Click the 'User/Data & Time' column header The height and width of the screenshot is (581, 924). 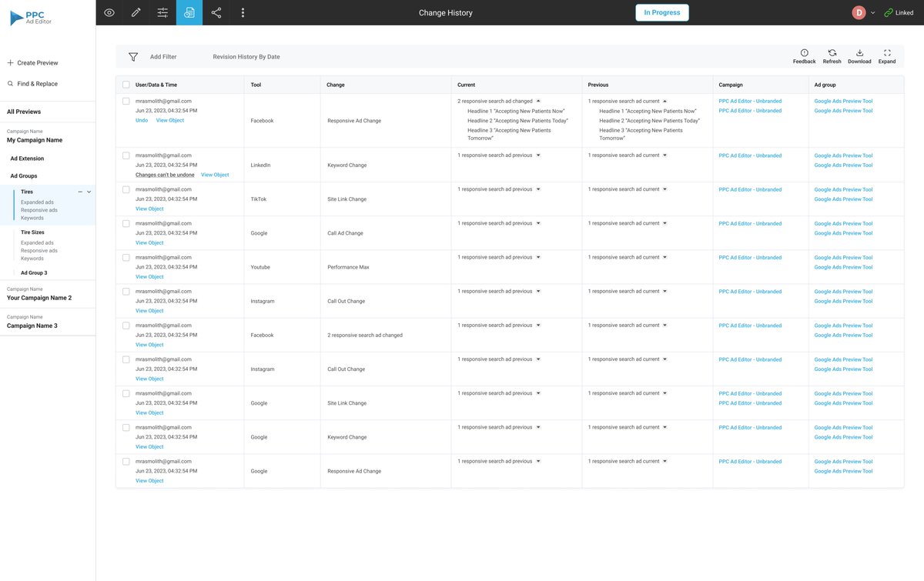156,85
